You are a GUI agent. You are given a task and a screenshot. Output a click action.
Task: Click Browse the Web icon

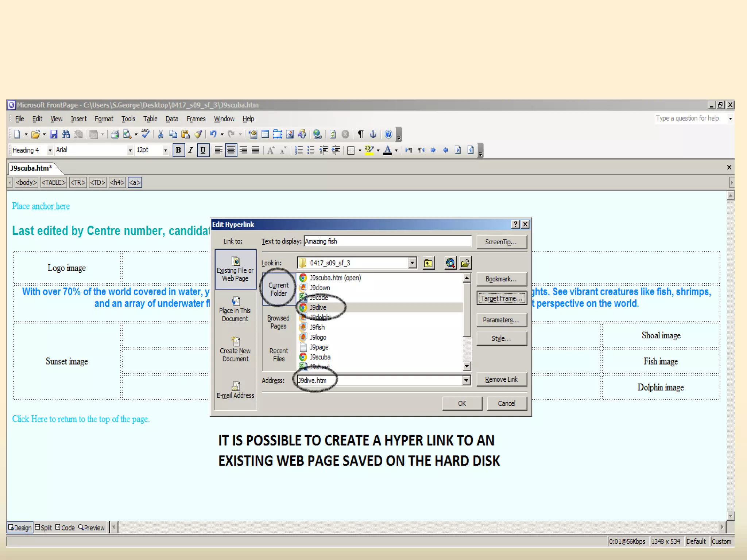[450, 263]
